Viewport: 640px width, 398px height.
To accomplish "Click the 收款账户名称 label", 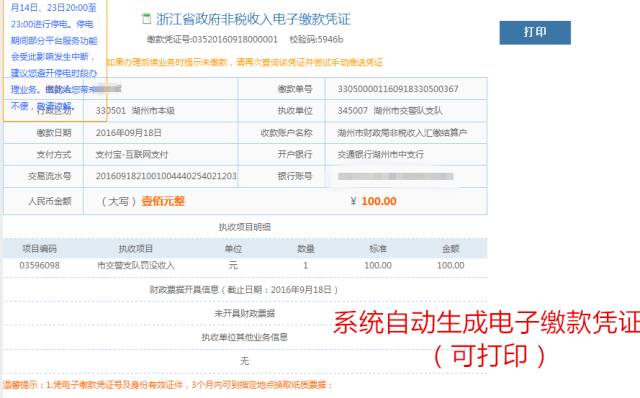I will tap(286, 133).
